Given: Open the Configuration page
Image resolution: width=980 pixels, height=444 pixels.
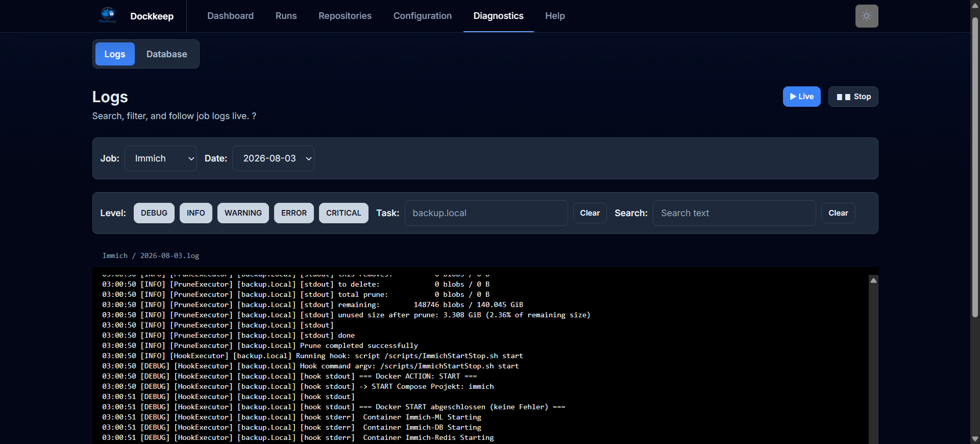Looking at the screenshot, I should [423, 16].
